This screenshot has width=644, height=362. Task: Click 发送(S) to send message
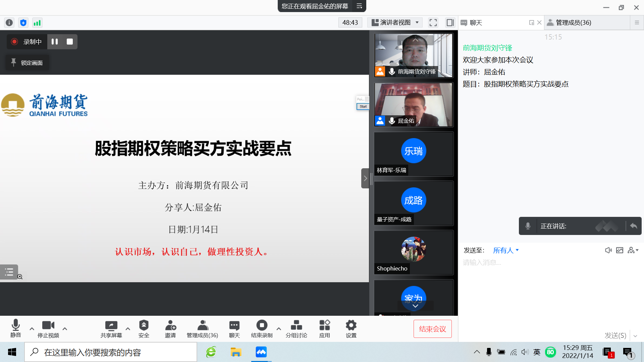615,335
